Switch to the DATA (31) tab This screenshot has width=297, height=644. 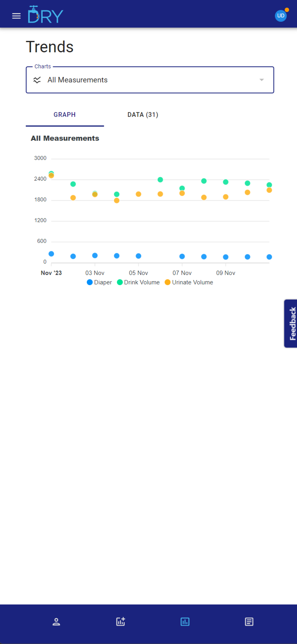[x=143, y=115]
